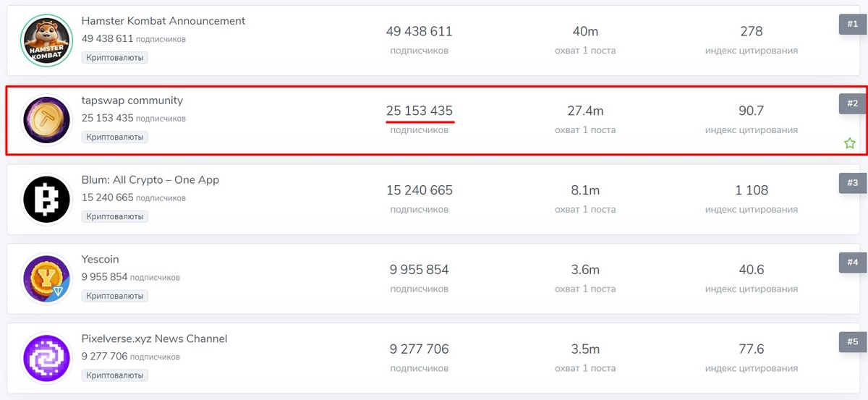The width and height of the screenshot is (868, 400).
Task: Click the Blum channel logo avatar
Action: [x=46, y=199]
